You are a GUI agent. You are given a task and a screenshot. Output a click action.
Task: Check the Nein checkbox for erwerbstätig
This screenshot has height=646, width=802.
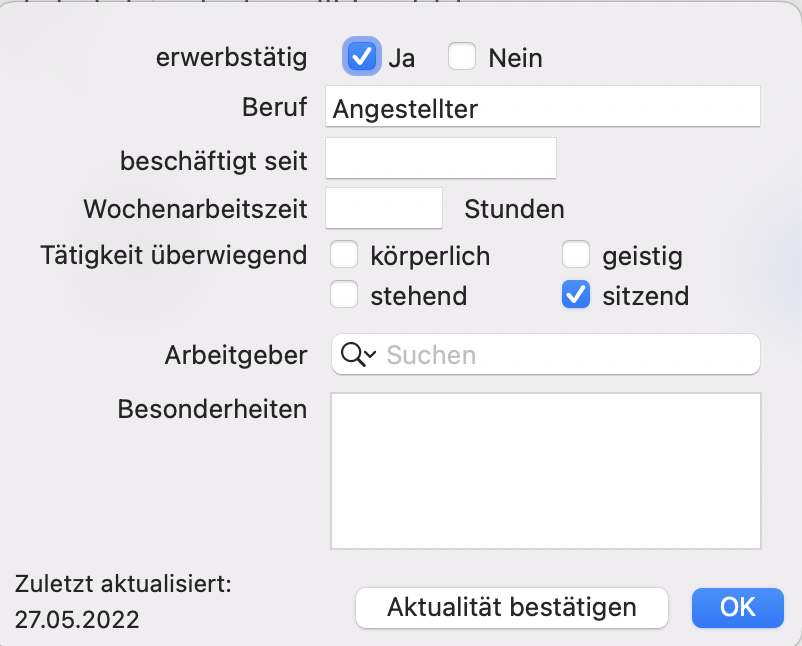462,56
